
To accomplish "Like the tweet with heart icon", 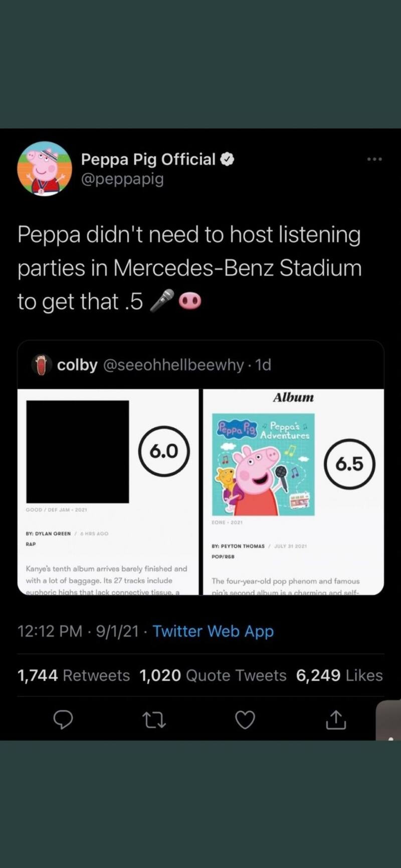I will (x=245, y=720).
